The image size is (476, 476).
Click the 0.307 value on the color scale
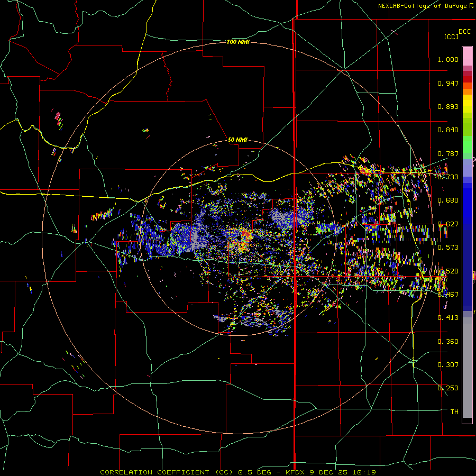click(448, 365)
